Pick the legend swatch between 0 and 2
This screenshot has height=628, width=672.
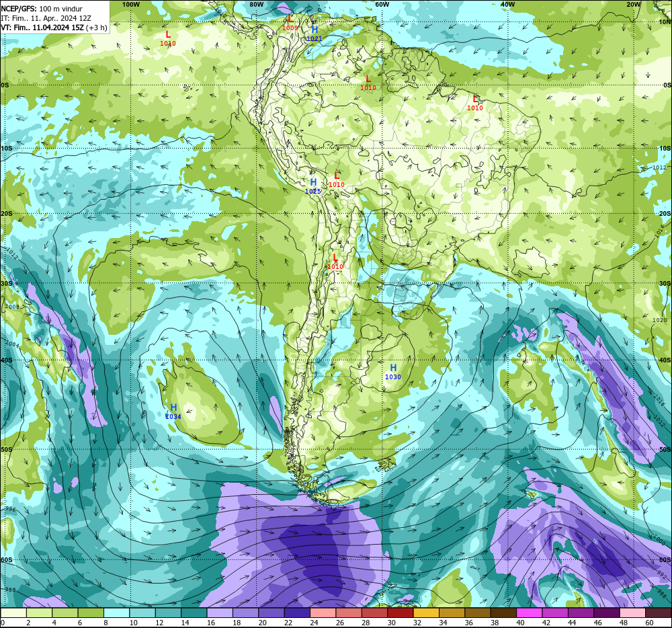(13, 613)
